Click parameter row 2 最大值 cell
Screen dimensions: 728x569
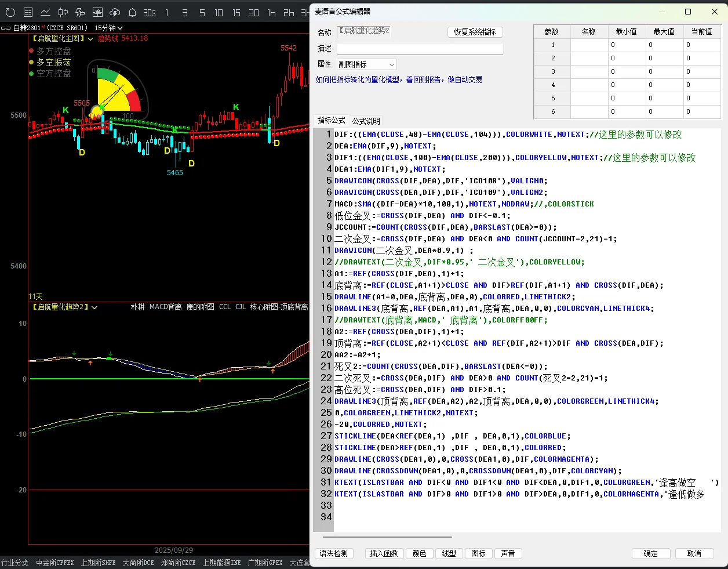pos(664,58)
